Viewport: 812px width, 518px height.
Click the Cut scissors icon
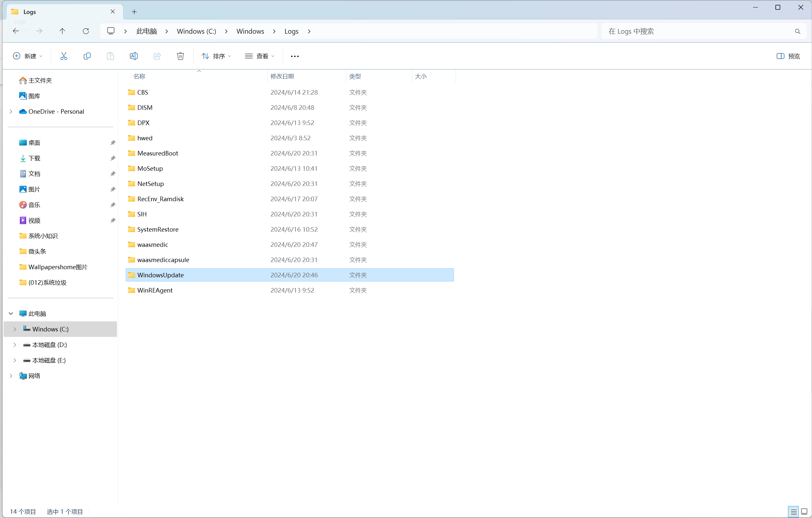[64, 56]
